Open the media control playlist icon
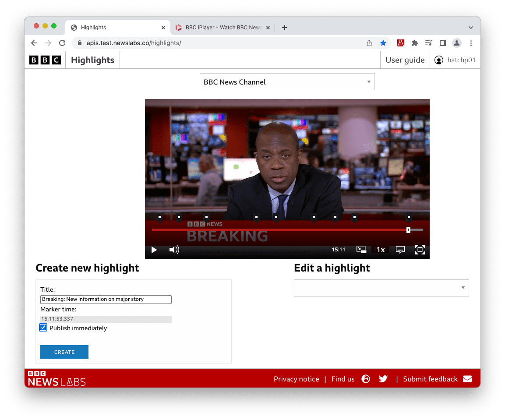The width and height of the screenshot is (505, 420). click(x=428, y=43)
